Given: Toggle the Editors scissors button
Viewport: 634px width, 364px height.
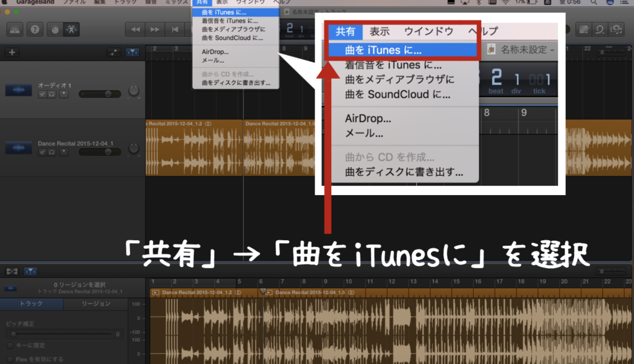Looking at the screenshot, I should (72, 30).
